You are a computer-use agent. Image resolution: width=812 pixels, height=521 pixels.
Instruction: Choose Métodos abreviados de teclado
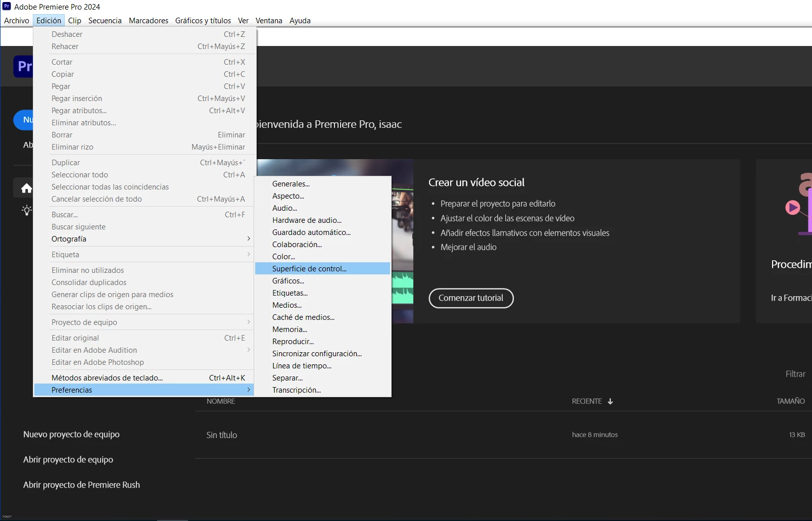144,378
